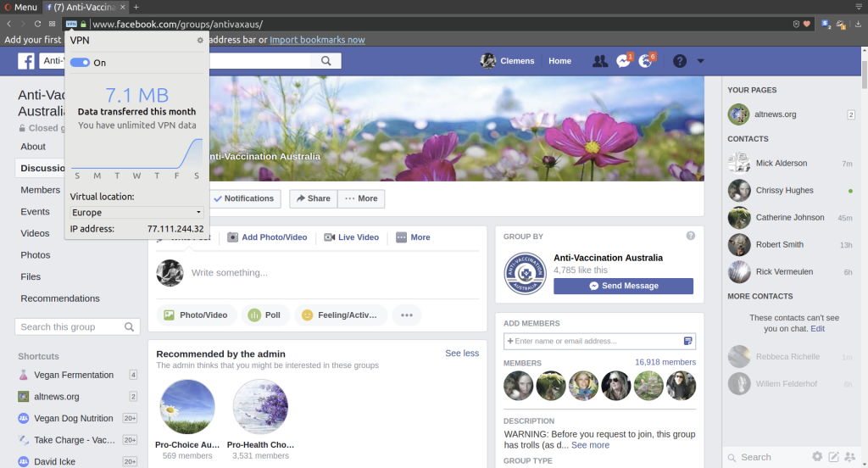Open 16,918 members link
Image resolution: width=868 pixels, height=468 pixels.
665,362
